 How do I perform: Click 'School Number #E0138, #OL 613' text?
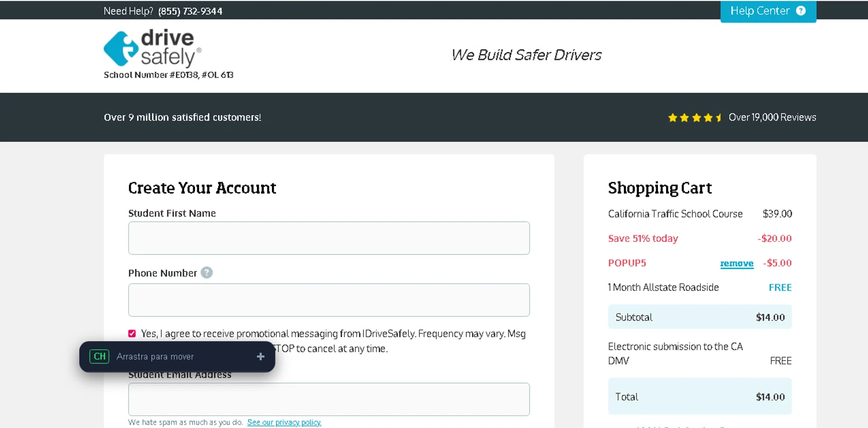coord(168,75)
